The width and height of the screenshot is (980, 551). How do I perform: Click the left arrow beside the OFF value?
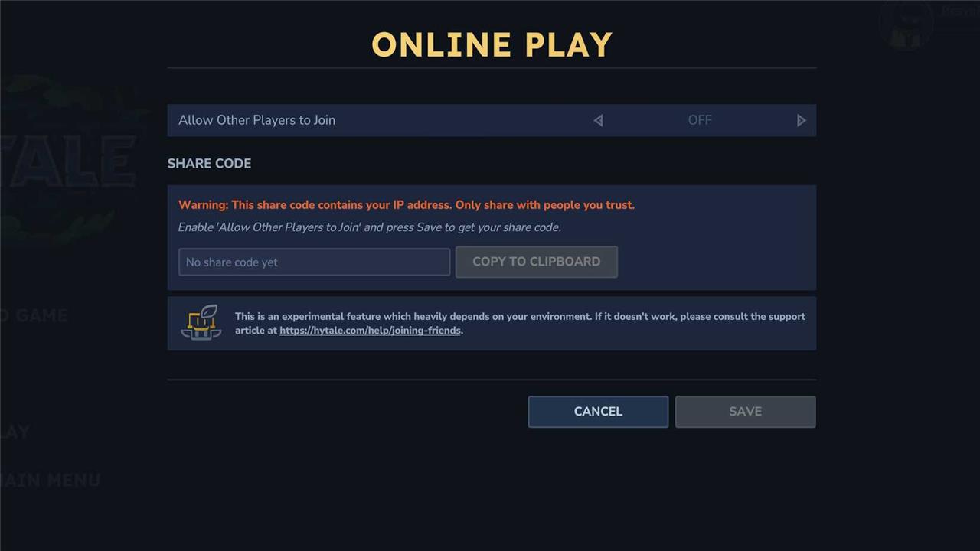[599, 120]
